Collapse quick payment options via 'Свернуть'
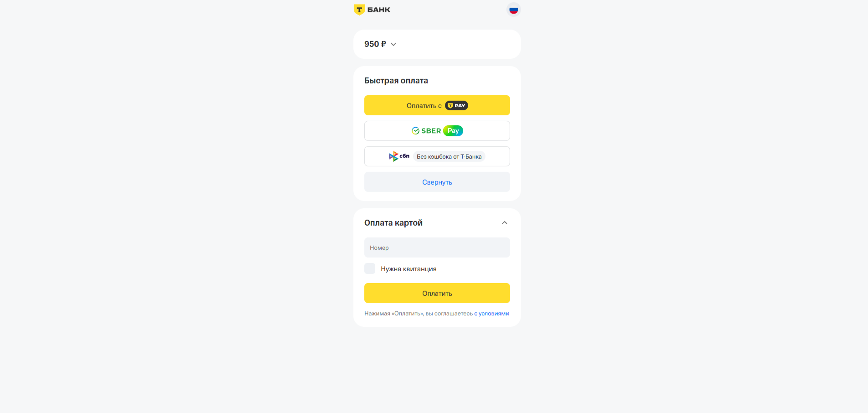Screen dimensions: 868x413 pos(437,182)
